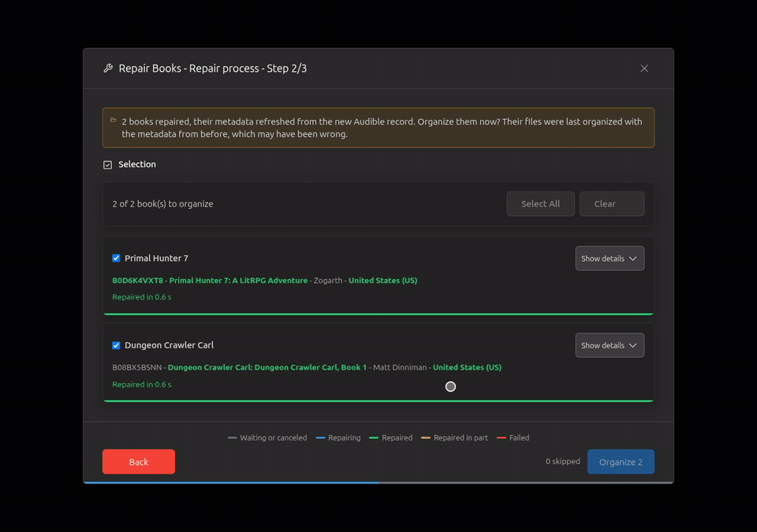Click the Dungeon Crawler Carl Book 1 title
This screenshot has width=757, height=532.
coord(267,367)
